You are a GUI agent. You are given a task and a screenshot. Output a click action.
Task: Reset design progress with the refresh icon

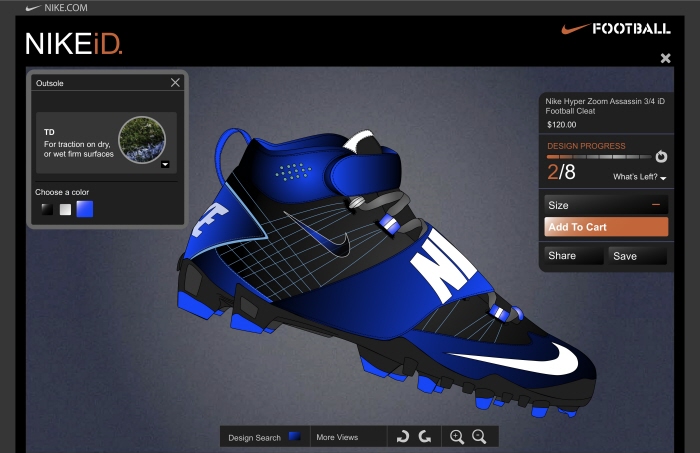[x=661, y=157]
